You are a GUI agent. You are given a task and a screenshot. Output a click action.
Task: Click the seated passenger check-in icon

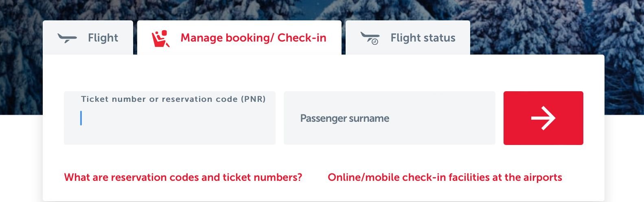[160, 38]
